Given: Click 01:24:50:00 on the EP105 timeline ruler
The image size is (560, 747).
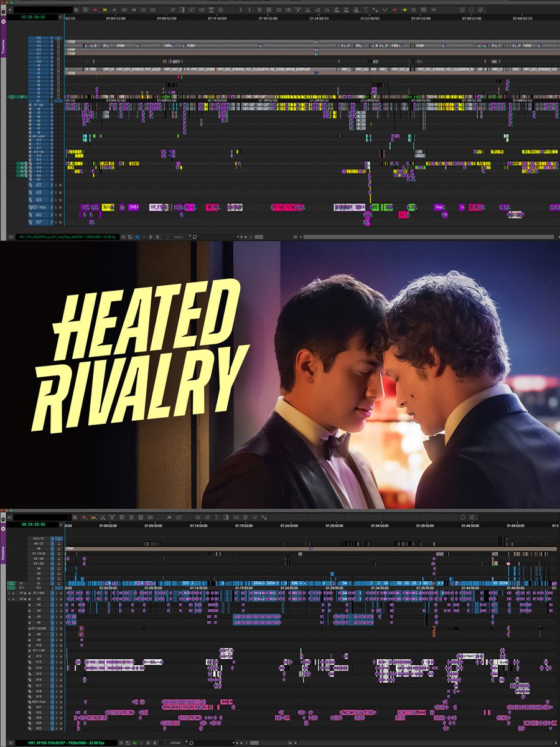Looking at the screenshot, I should 289,525.
